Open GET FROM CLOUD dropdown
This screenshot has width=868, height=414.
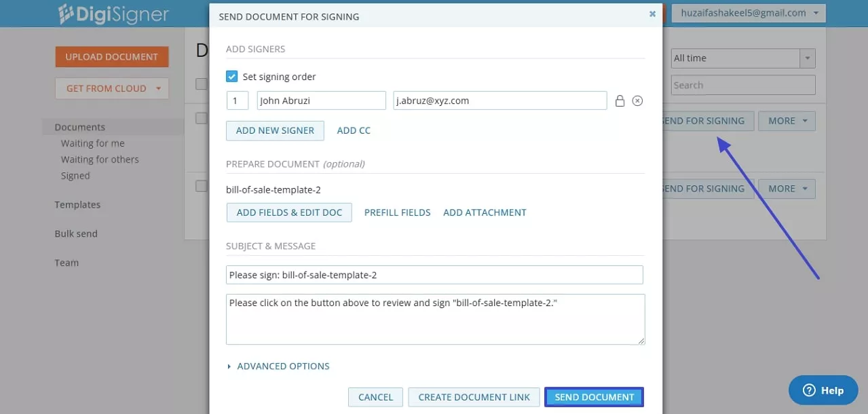pos(112,88)
